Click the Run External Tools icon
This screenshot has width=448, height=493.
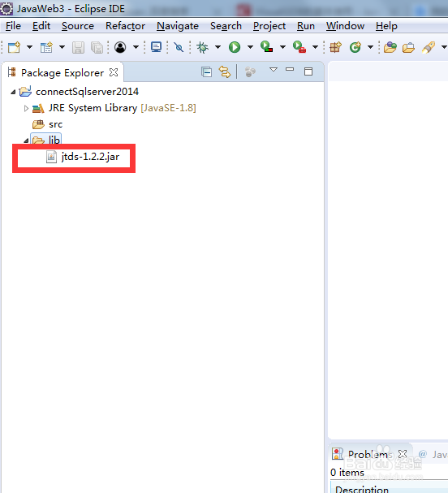pos(299,47)
